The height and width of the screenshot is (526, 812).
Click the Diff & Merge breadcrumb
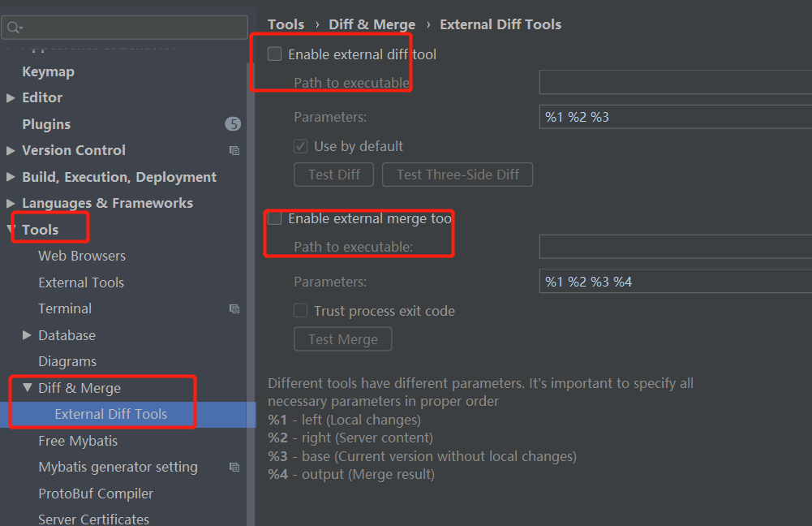[x=372, y=24]
